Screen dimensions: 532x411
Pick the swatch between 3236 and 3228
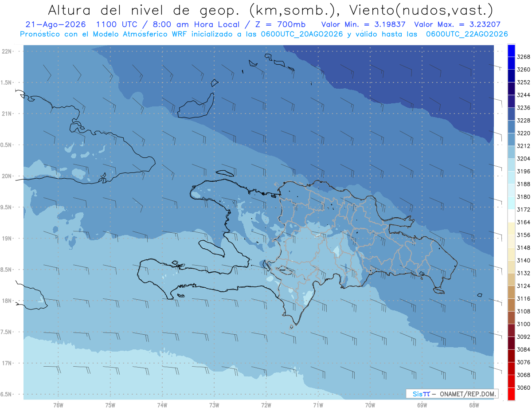[511, 114]
